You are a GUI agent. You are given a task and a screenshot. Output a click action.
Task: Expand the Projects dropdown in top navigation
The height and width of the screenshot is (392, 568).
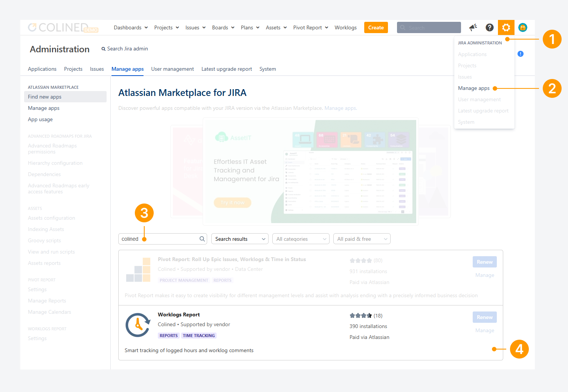coord(166,27)
